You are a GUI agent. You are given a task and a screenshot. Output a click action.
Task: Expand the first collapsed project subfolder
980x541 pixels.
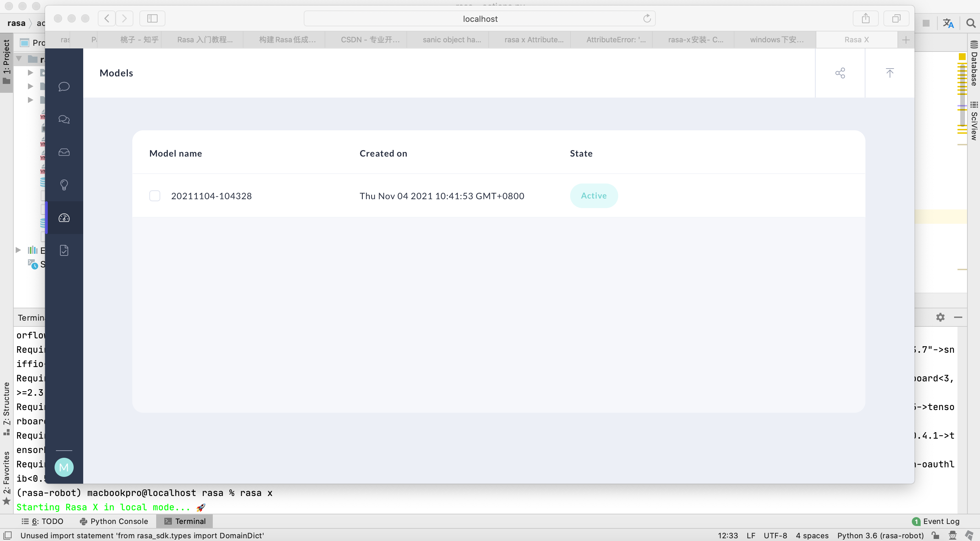click(30, 73)
